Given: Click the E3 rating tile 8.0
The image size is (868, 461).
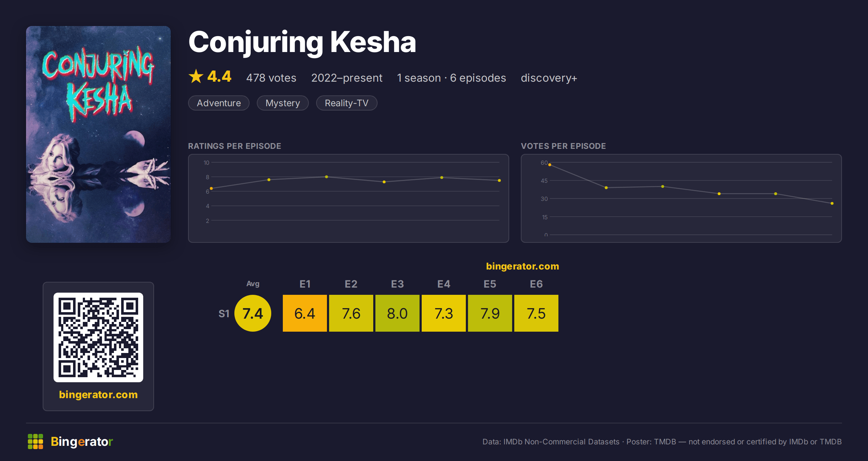Looking at the screenshot, I should [x=397, y=313].
